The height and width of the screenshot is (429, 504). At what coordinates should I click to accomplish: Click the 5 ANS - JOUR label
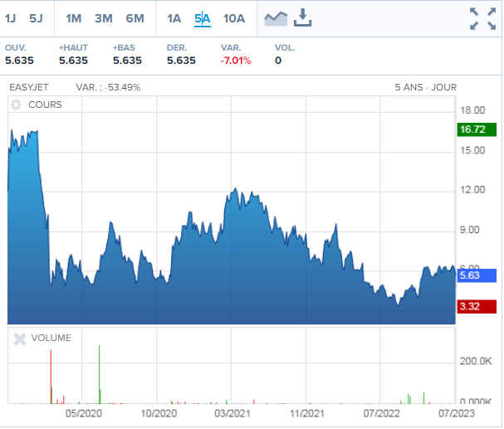click(x=426, y=87)
